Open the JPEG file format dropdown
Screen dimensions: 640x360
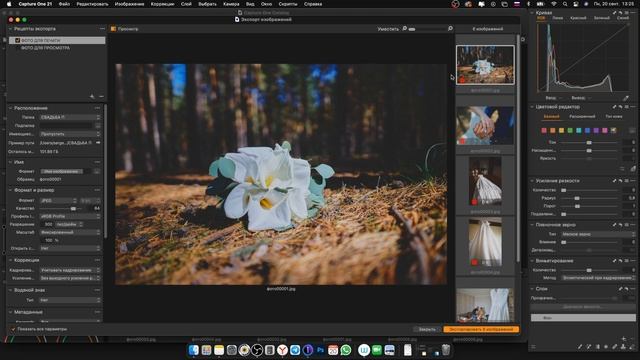[58, 200]
